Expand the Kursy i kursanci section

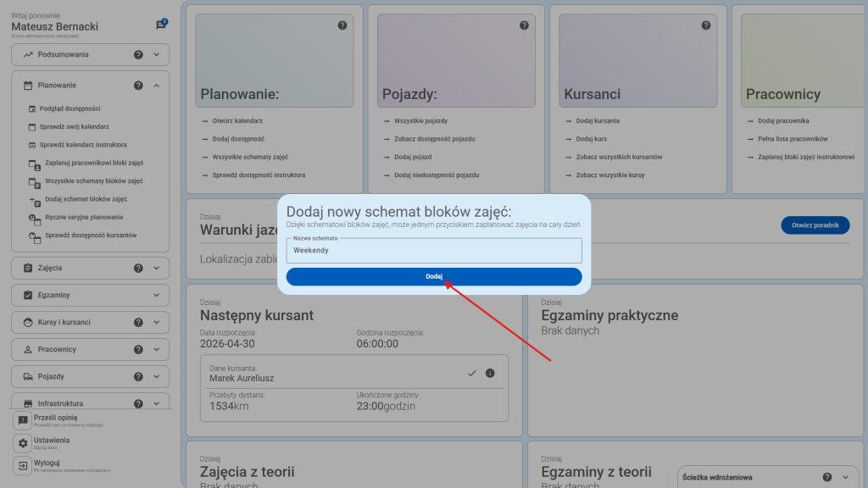click(x=157, y=323)
